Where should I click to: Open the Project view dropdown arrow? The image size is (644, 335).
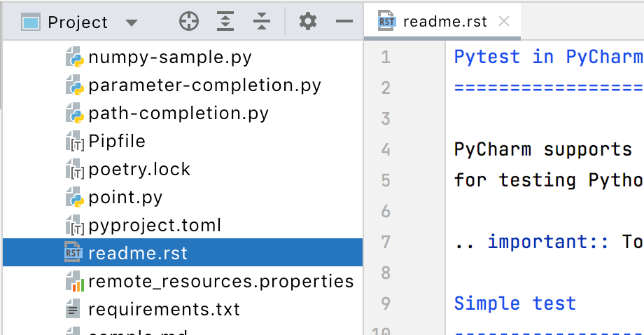[131, 23]
